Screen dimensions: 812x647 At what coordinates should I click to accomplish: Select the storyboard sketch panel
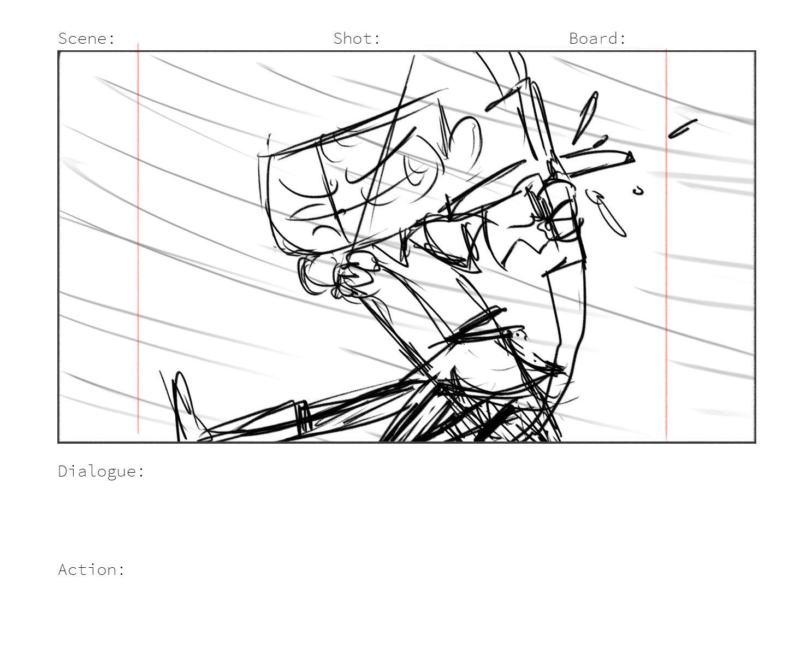tap(407, 246)
